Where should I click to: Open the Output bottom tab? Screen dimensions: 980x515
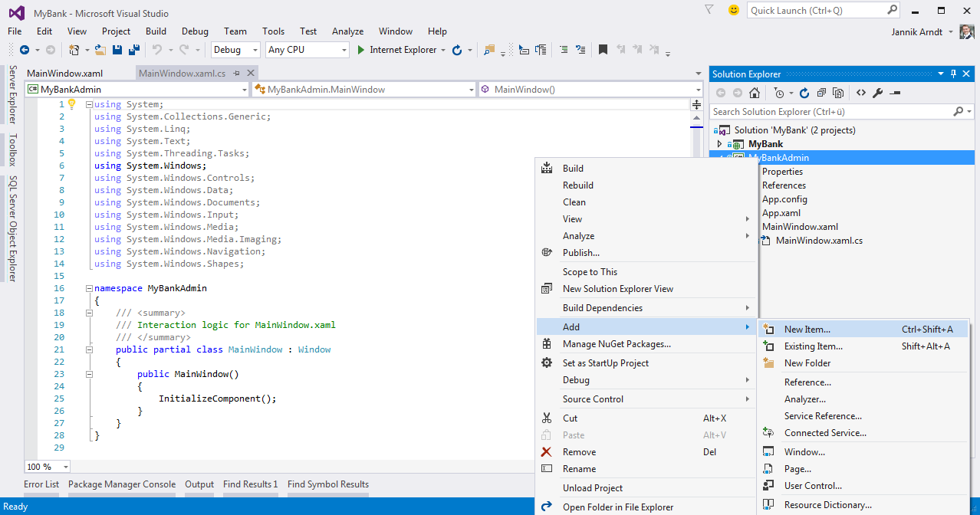(199, 484)
